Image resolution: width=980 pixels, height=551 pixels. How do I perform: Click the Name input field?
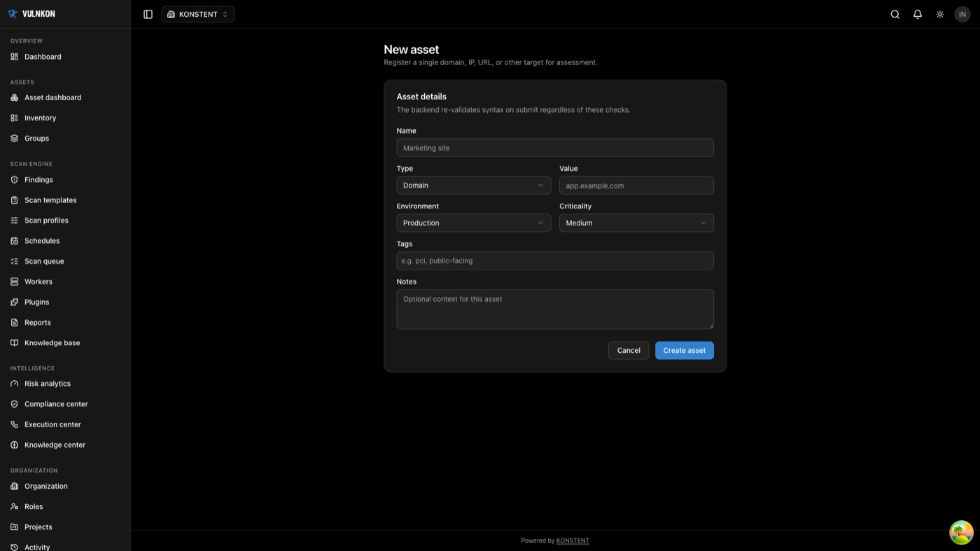coord(555,148)
